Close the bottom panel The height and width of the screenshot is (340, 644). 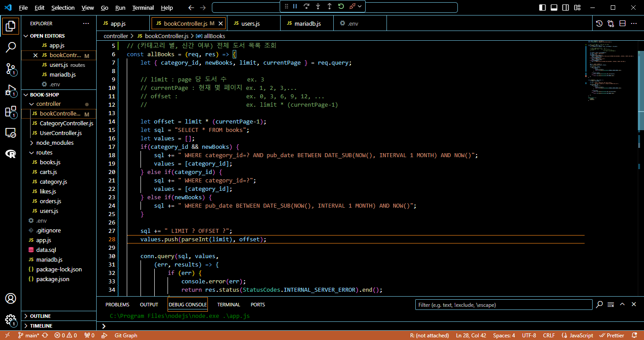pyautogui.click(x=634, y=305)
